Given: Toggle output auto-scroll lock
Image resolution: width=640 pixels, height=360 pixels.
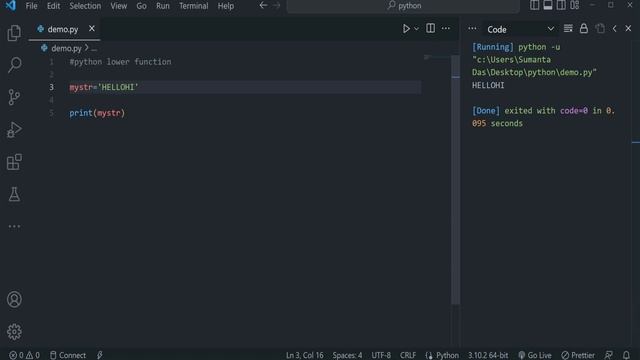Looking at the screenshot, I should pos(584,28).
